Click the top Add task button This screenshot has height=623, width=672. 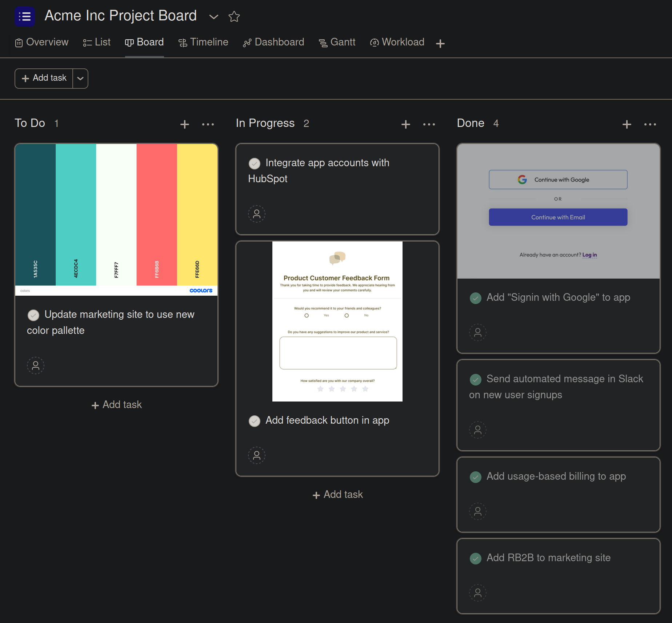tap(44, 78)
